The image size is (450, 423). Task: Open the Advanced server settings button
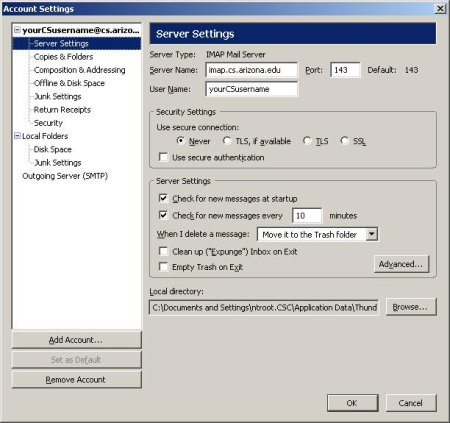[401, 264]
